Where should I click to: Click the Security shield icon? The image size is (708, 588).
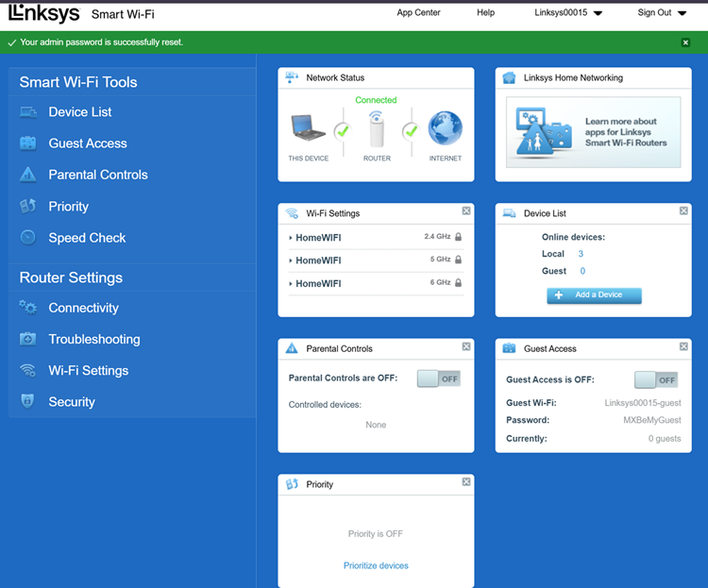click(28, 401)
